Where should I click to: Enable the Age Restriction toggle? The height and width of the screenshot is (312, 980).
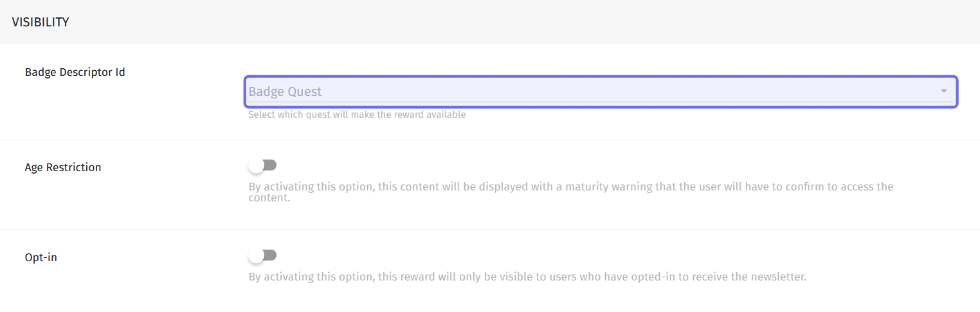coord(262,166)
